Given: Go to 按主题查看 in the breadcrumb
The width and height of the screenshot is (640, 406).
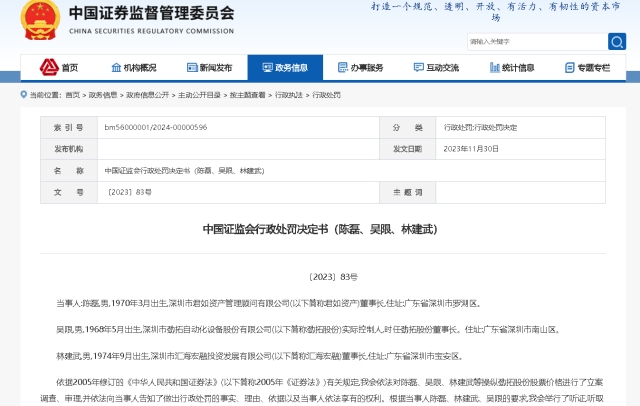Looking at the screenshot, I should [x=247, y=95].
